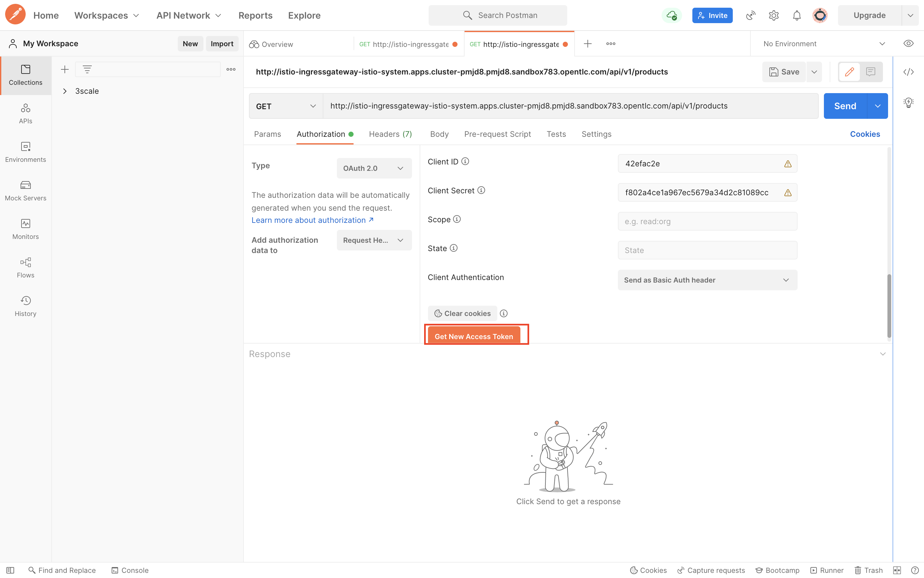Click the Invite button
Viewport: 924px width, 578px height.
tap(712, 15)
